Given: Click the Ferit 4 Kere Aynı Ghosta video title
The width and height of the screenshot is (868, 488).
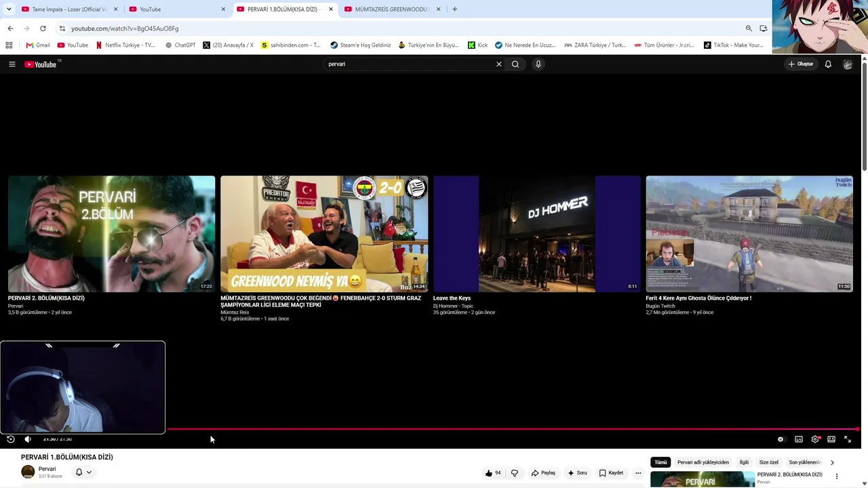Looking at the screenshot, I should tap(698, 298).
